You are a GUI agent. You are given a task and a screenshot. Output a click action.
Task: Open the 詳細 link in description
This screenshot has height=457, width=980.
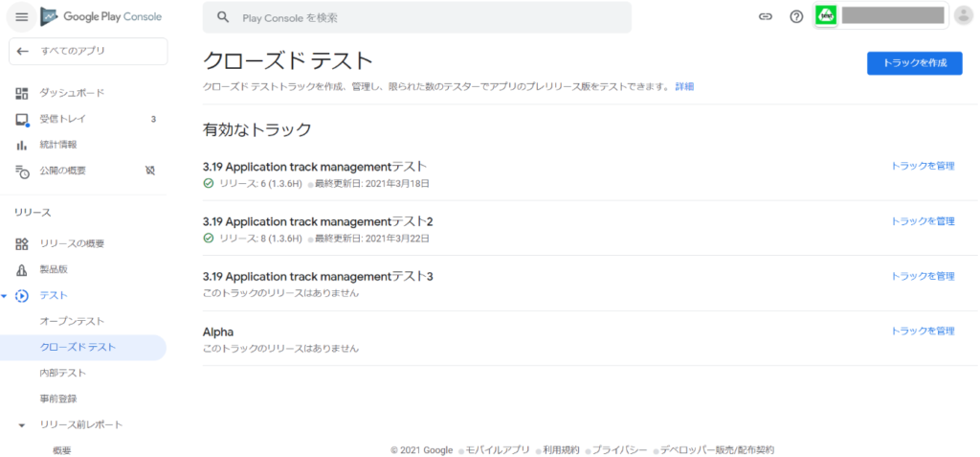pyautogui.click(x=684, y=86)
